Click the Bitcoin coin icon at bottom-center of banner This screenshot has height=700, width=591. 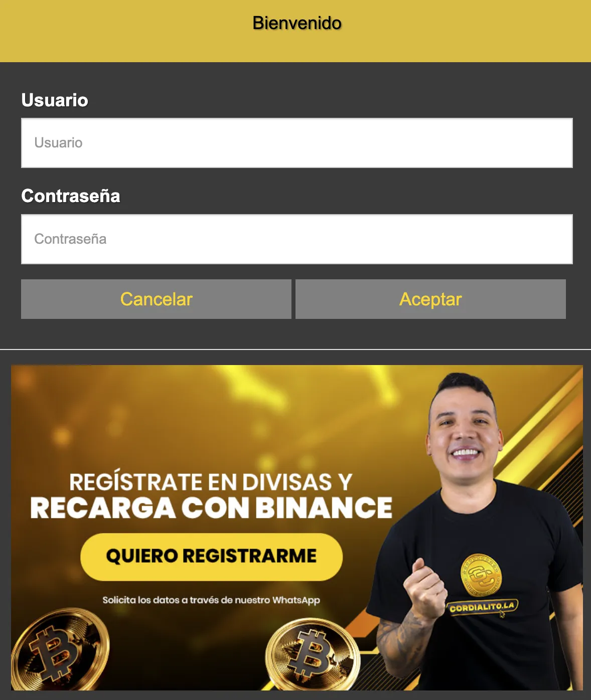(312, 654)
